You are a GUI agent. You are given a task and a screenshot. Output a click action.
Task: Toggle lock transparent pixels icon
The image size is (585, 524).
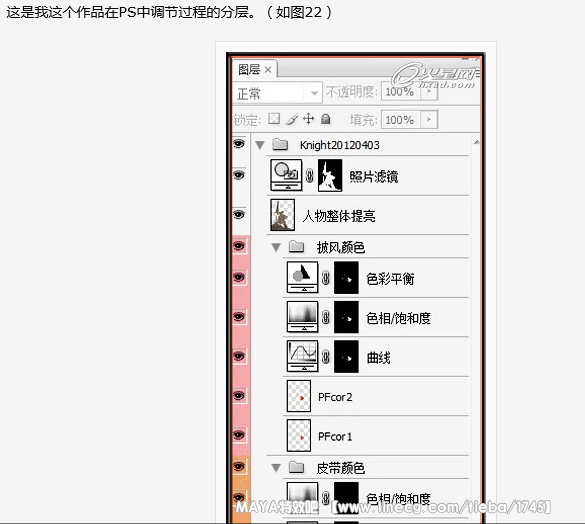pyautogui.click(x=274, y=119)
